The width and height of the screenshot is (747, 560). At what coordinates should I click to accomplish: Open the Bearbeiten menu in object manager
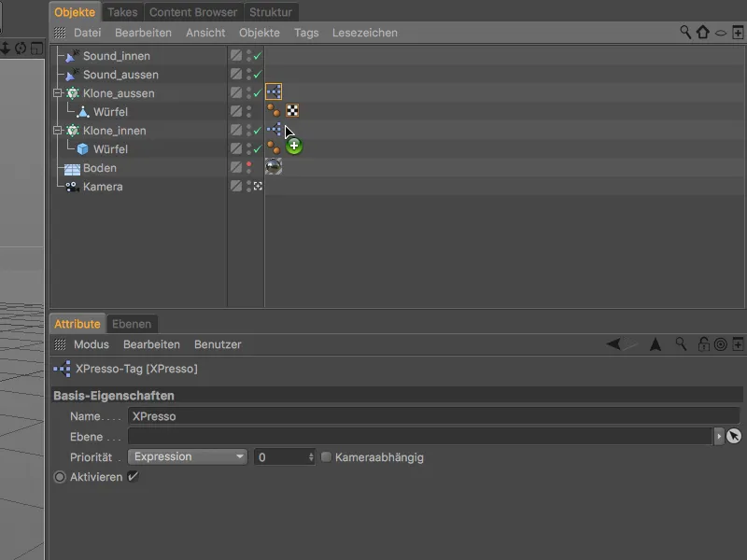(143, 33)
